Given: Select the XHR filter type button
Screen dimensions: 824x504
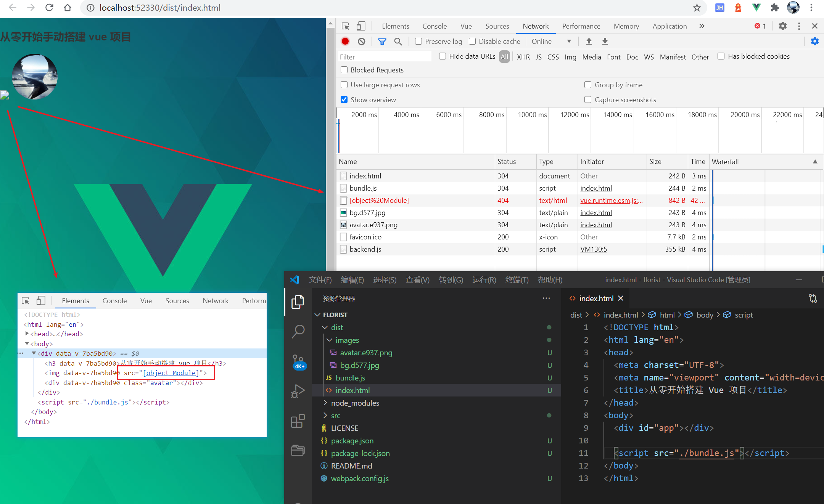Looking at the screenshot, I should 523,57.
